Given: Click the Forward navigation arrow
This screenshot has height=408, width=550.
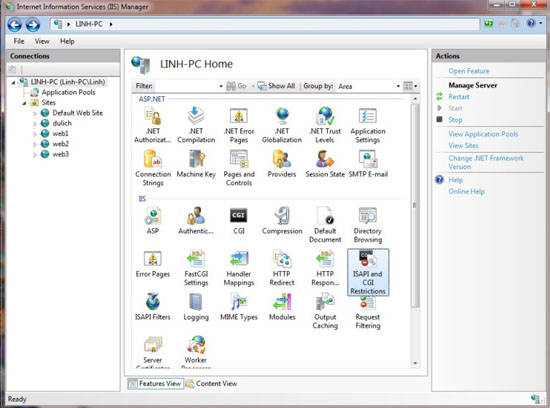Looking at the screenshot, I should coord(33,25).
